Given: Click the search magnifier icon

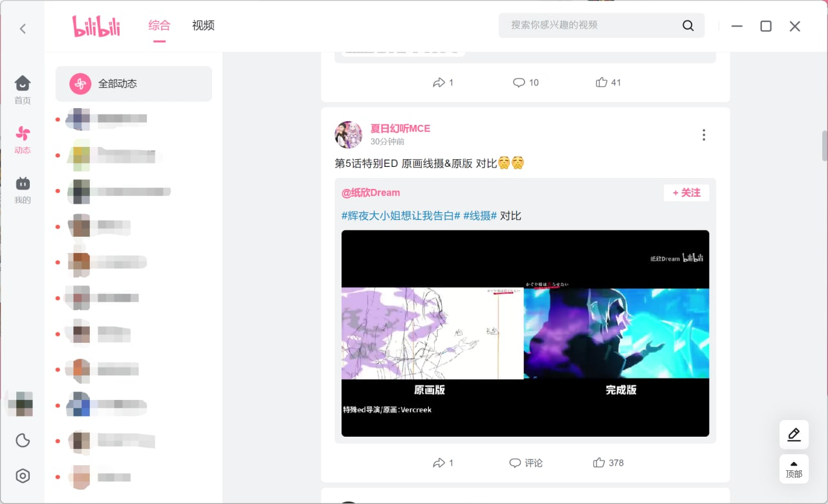Looking at the screenshot, I should coord(688,26).
